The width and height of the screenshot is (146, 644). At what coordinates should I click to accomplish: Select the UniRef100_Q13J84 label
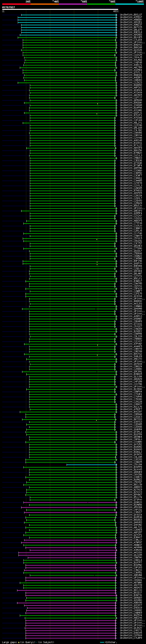point(131,376)
